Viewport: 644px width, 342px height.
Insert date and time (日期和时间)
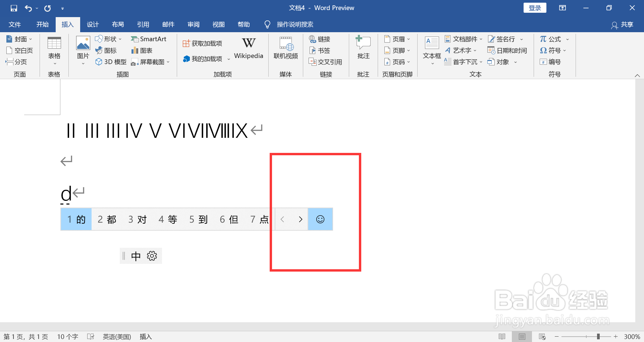click(507, 50)
